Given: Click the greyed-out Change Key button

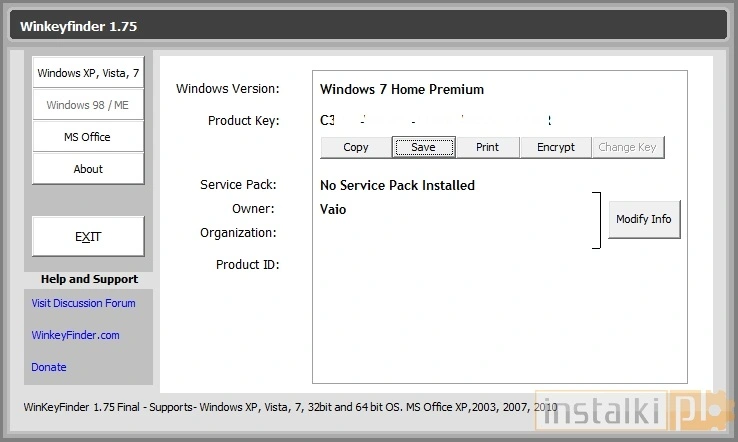Looking at the screenshot, I should click(x=627, y=147).
